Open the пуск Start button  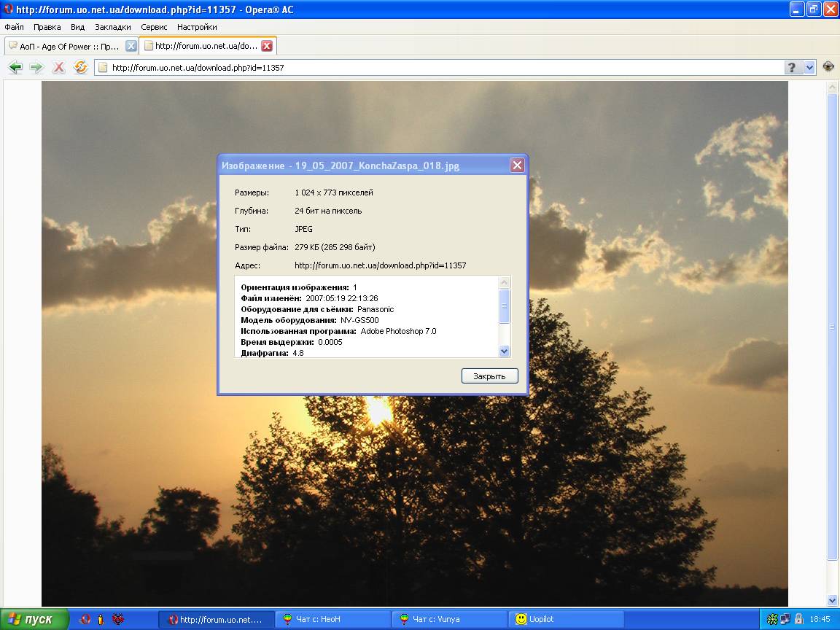pos(34,619)
